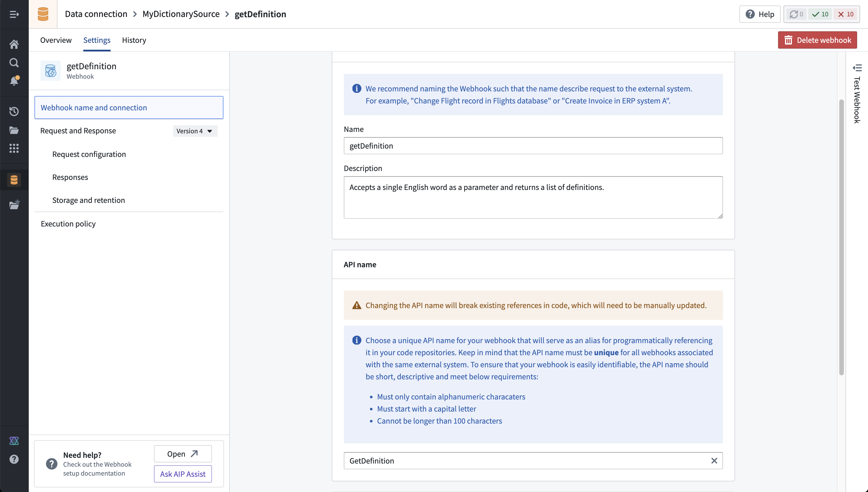
Task: Select Request and Response section
Action: click(x=78, y=131)
